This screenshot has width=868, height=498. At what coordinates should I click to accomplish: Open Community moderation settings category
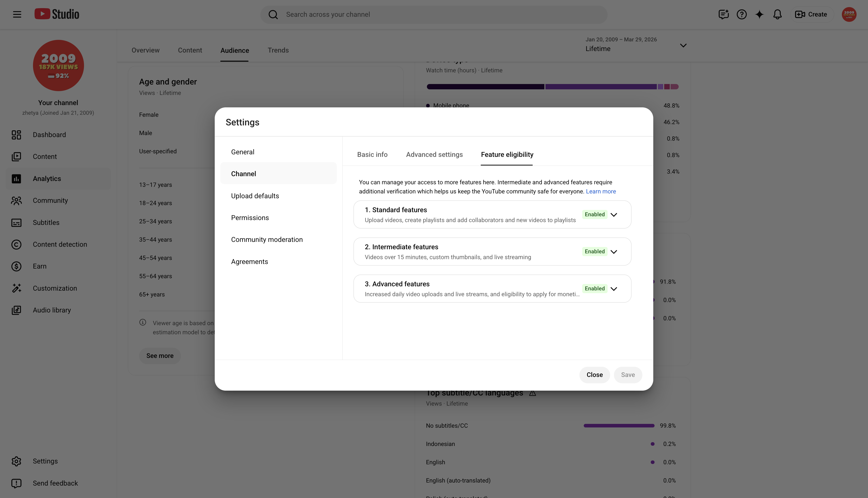tap(278, 240)
